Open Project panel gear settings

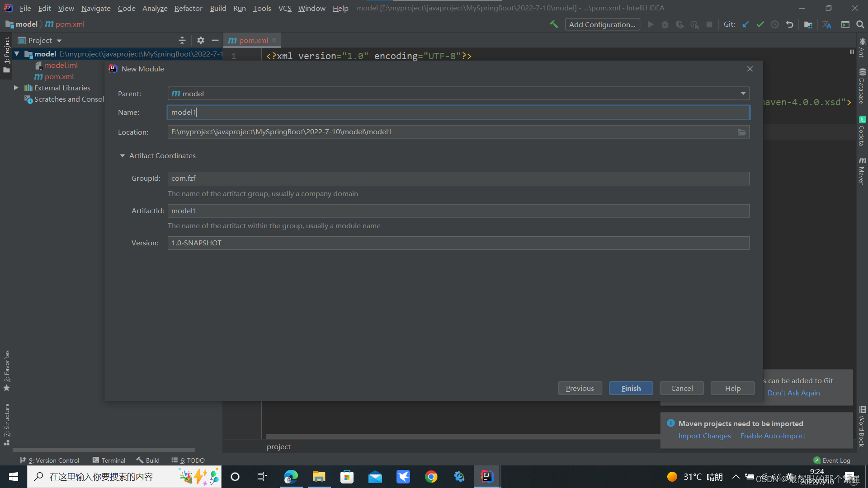(201, 40)
